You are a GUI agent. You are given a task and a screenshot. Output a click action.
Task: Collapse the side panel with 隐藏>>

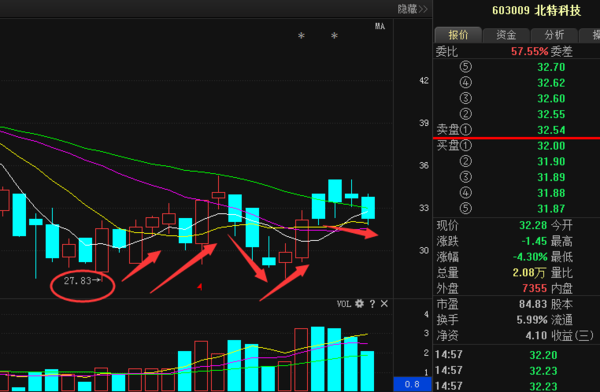tap(412, 9)
